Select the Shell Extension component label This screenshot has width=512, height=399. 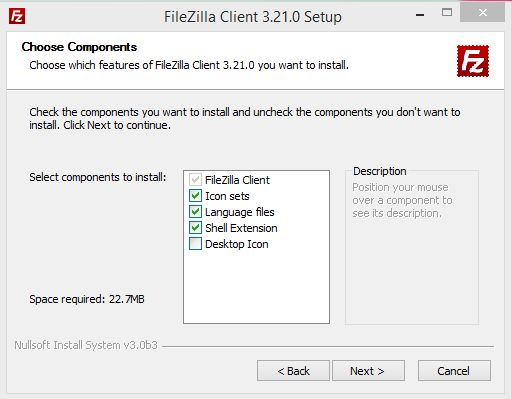click(x=241, y=228)
